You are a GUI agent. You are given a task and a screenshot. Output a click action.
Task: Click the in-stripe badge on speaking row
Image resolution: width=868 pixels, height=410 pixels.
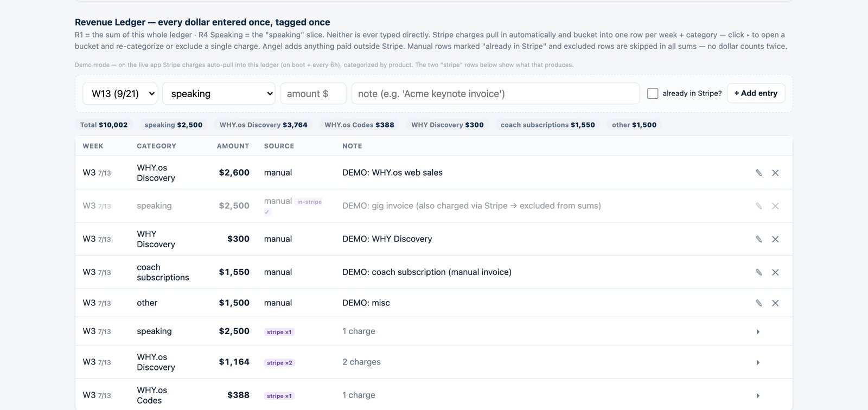click(309, 202)
